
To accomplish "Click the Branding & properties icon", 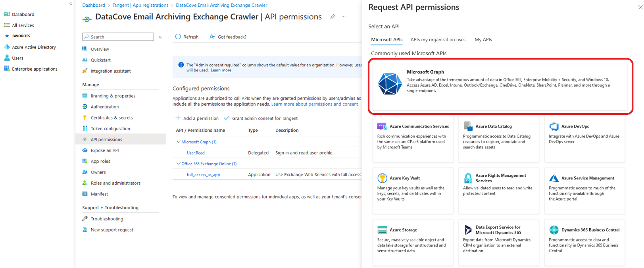I will tap(85, 96).
